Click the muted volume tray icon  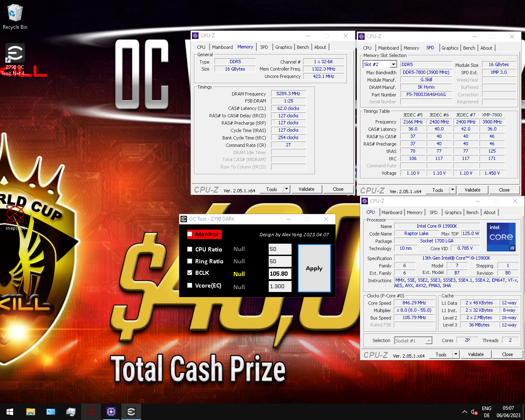point(475,412)
